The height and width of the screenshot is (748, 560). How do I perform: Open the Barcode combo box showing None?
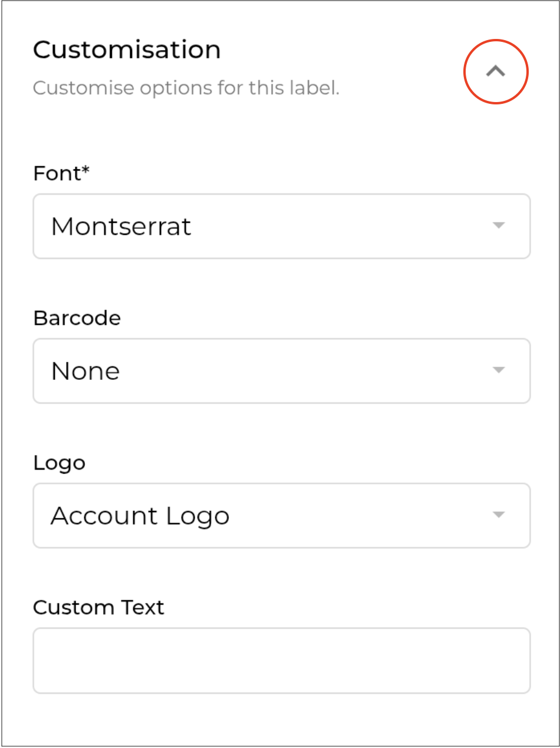point(281,370)
